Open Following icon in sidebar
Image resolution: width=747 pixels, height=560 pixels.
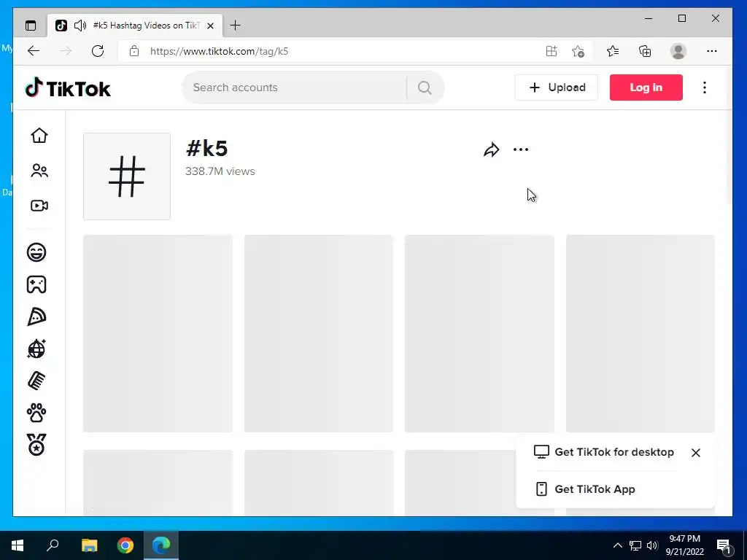tap(39, 171)
